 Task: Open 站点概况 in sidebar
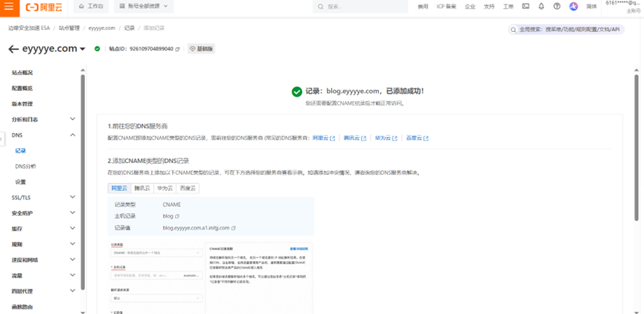coord(22,73)
